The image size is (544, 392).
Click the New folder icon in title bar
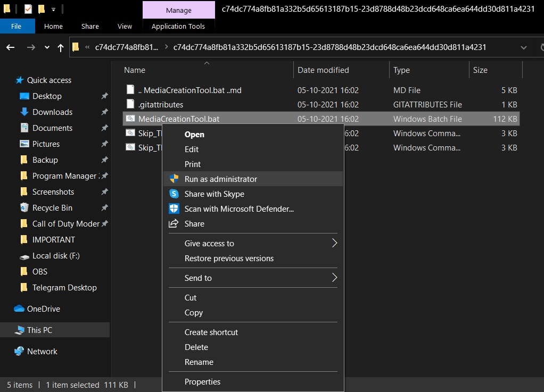click(42, 9)
